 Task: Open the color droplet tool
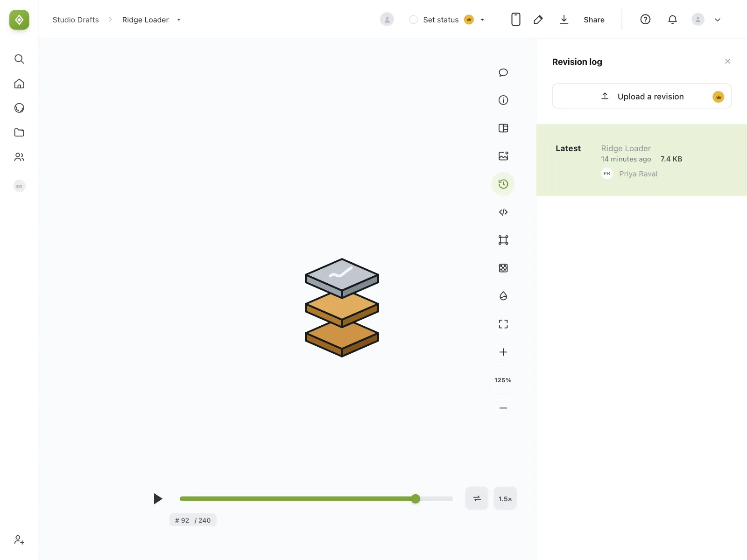(x=503, y=296)
